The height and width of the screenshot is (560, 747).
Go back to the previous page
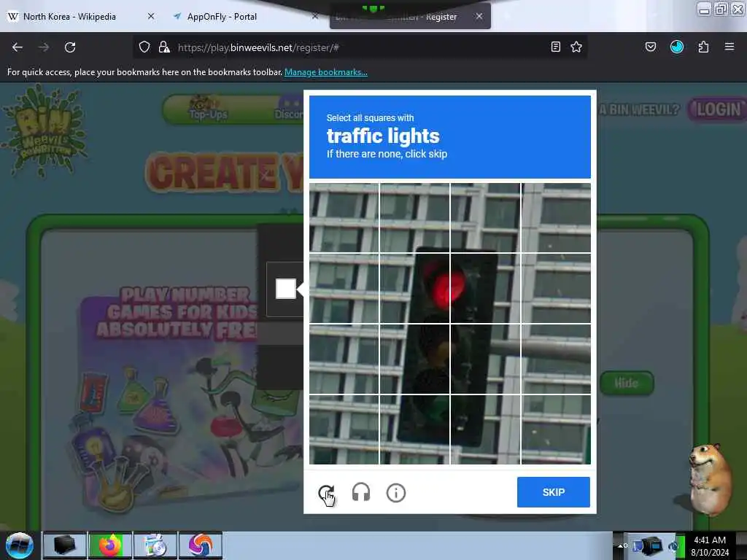pyautogui.click(x=18, y=47)
